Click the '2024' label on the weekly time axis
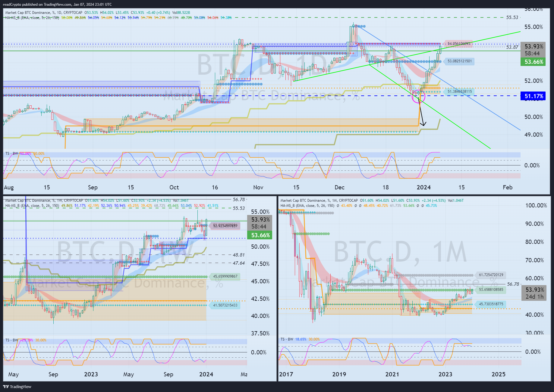 point(206,374)
